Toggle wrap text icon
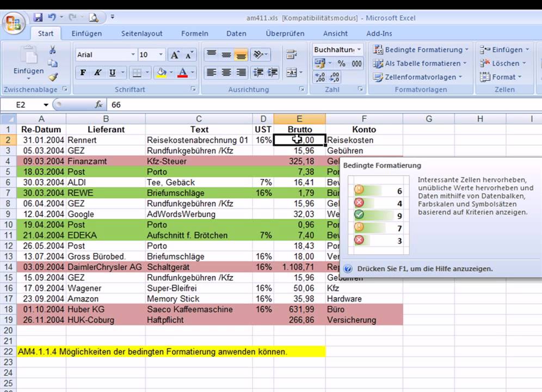The image size is (542, 392). [x=291, y=54]
